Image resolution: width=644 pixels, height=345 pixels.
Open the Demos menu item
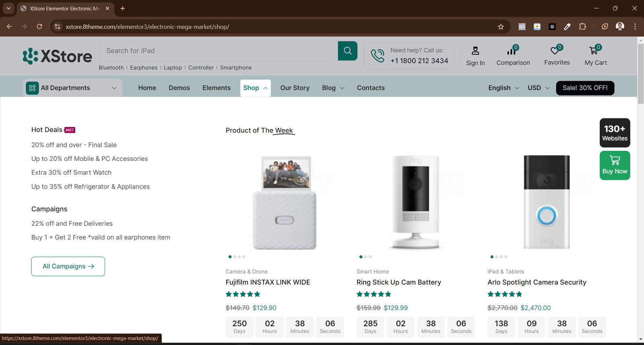[x=179, y=88]
